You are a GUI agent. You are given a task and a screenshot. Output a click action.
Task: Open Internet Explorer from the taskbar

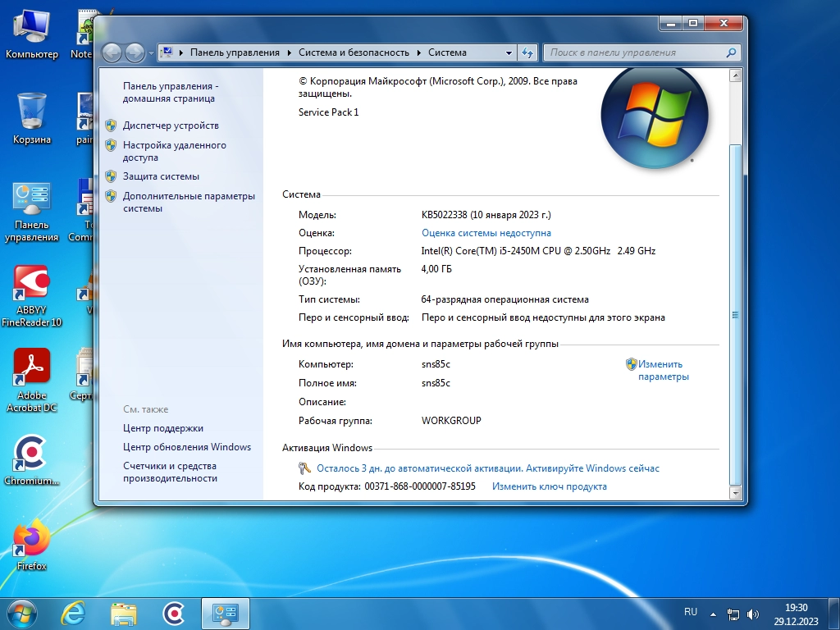74,613
